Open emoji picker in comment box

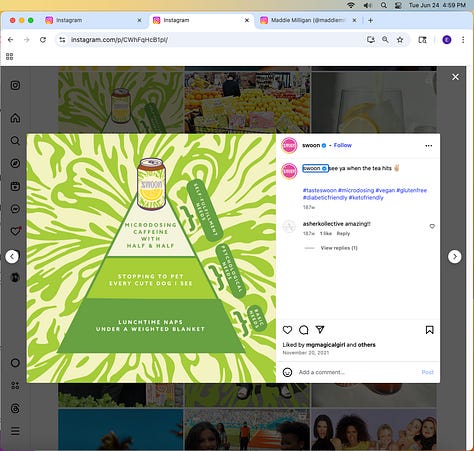pyautogui.click(x=287, y=372)
